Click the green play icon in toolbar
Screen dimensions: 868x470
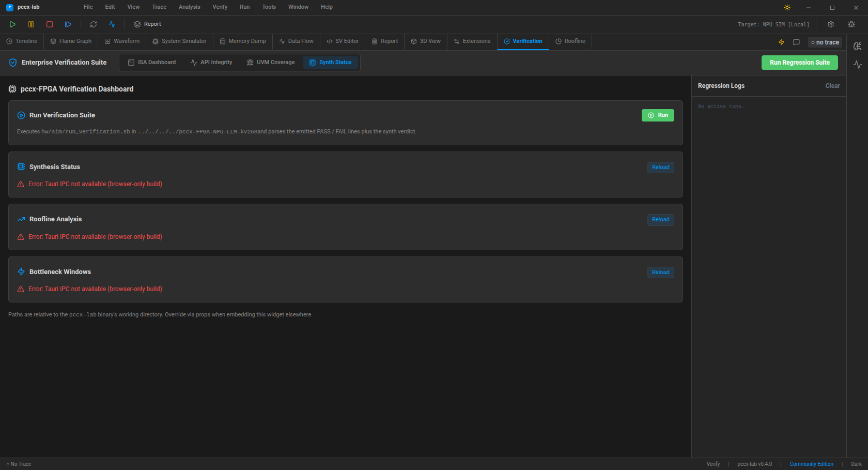click(x=12, y=24)
